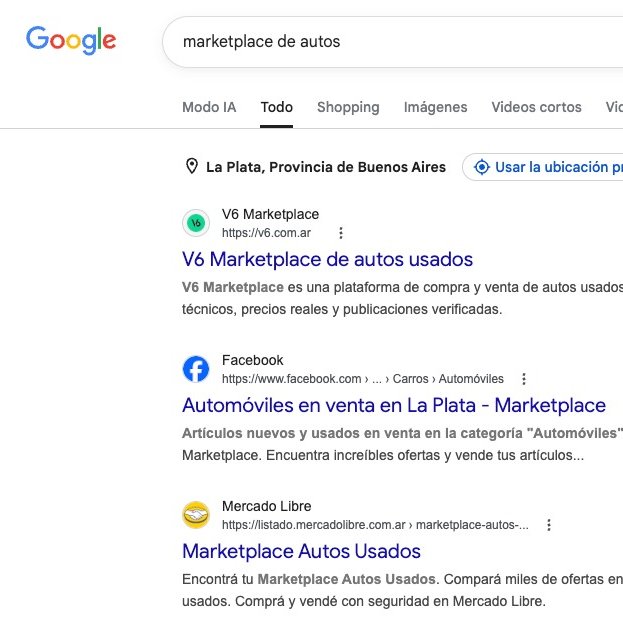The image size is (623, 623).
Task: Open 'Marketplace Autos Usados' result
Action: pyautogui.click(x=301, y=551)
